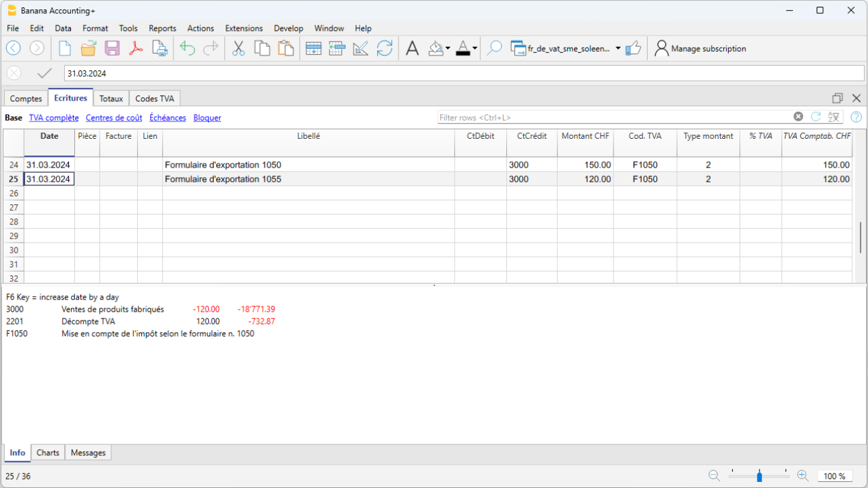868x488 pixels.
Task: Open the Develop menu
Action: (288, 28)
